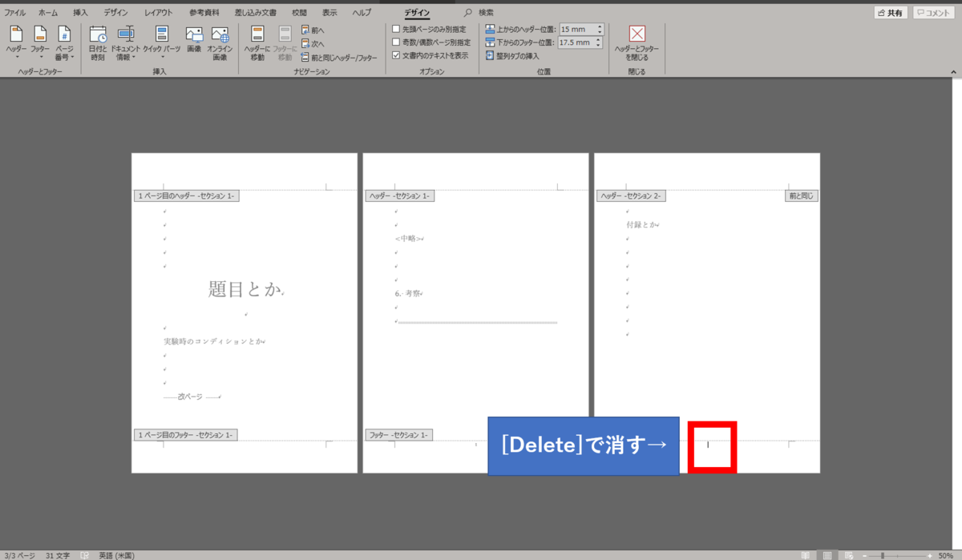The image size is (962, 560).
Task: Open the フッター (Footer) gallery
Action: [x=40, y=43]
